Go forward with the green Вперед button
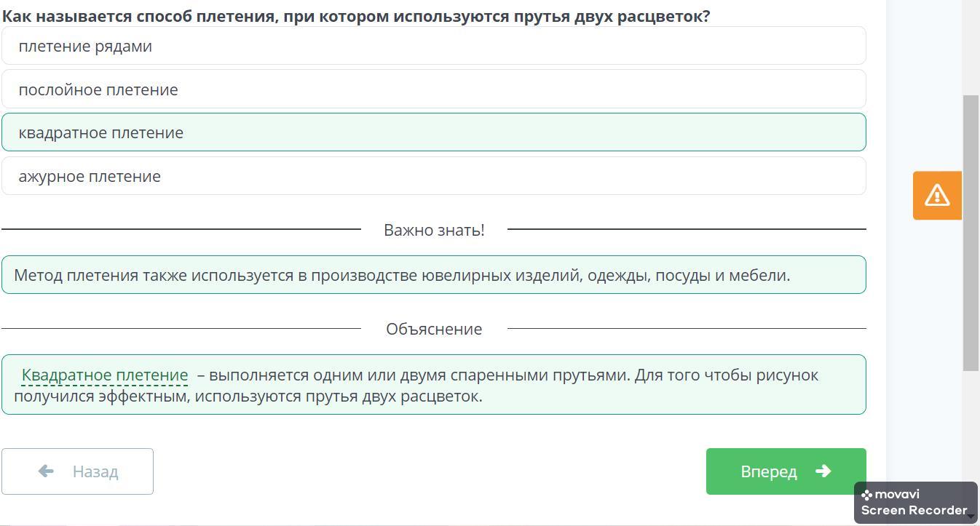980x526 pixels. pos(786,471)
